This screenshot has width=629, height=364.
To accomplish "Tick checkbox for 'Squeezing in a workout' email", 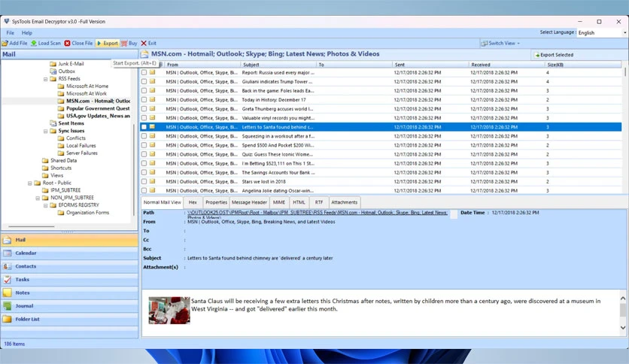I will (x=144, y=136).
